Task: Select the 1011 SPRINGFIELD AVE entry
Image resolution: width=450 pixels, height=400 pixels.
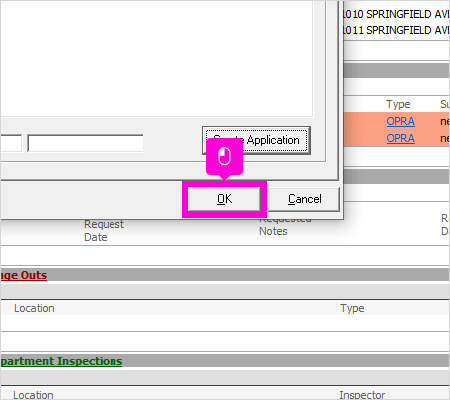Action: coord(396,30)
